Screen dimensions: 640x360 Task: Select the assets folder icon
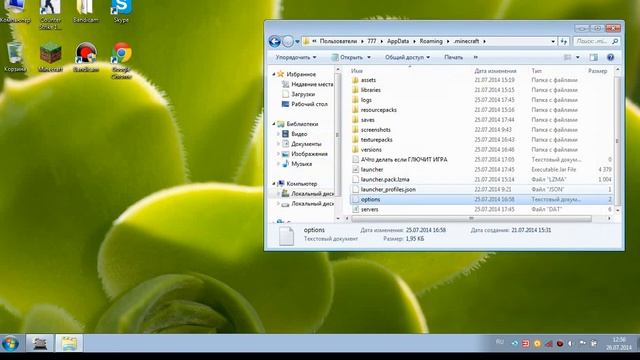pyautogui.click(x=355, y=80)
